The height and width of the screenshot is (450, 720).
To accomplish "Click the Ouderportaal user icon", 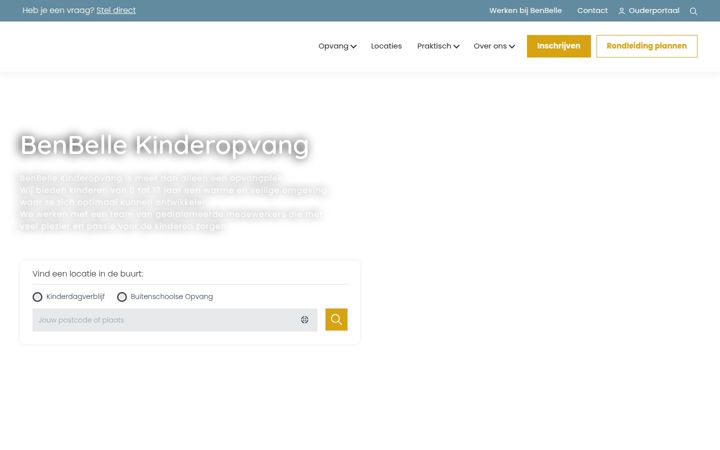I will tap(621, 11).
